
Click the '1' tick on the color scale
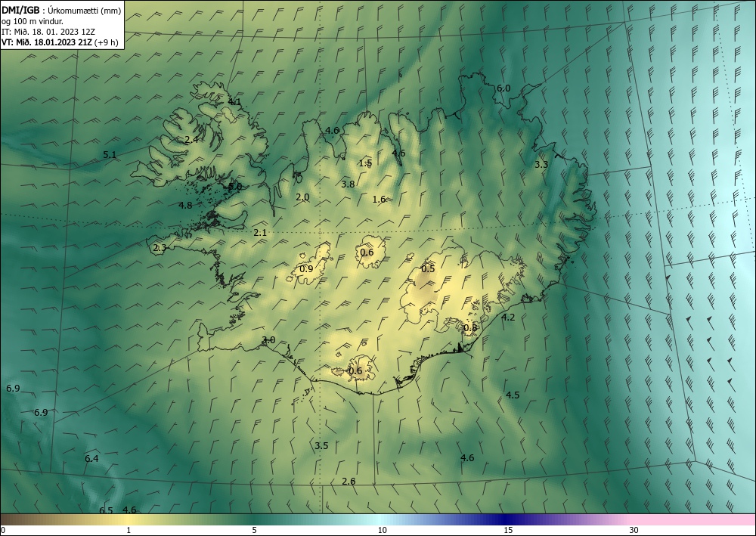pyautogui.click(x=129, y=530)
